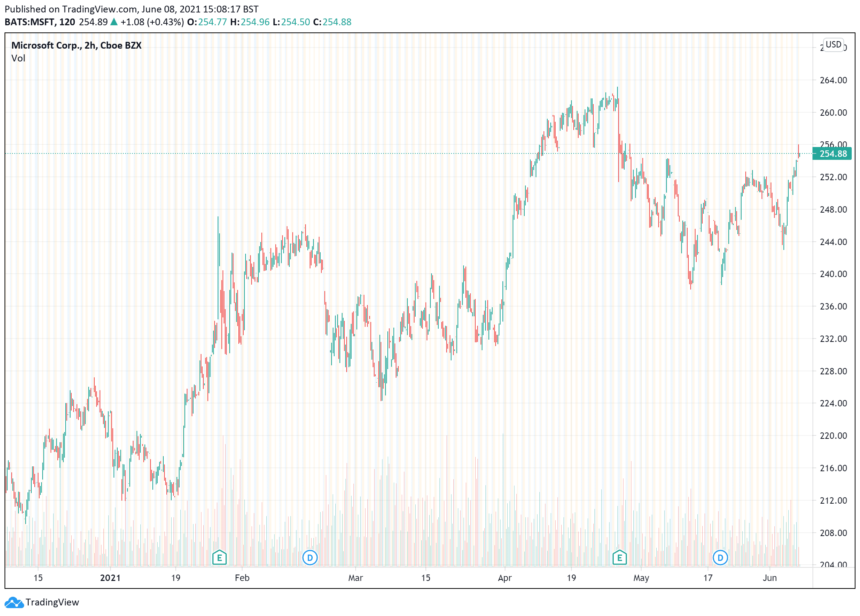Click the '260.00' price axis label
This screenshot has width=860, height=616.
(x=833, y=113)
